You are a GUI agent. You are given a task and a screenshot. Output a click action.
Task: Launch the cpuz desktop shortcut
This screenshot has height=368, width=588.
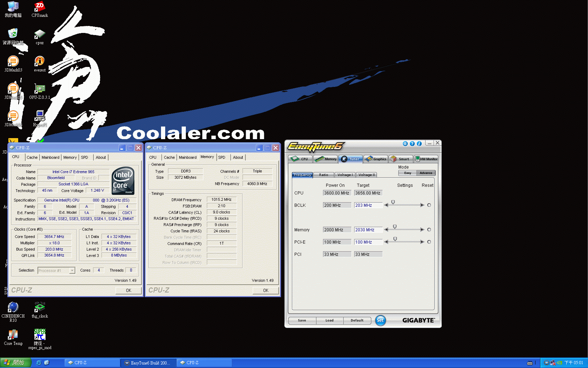(40, 36)
